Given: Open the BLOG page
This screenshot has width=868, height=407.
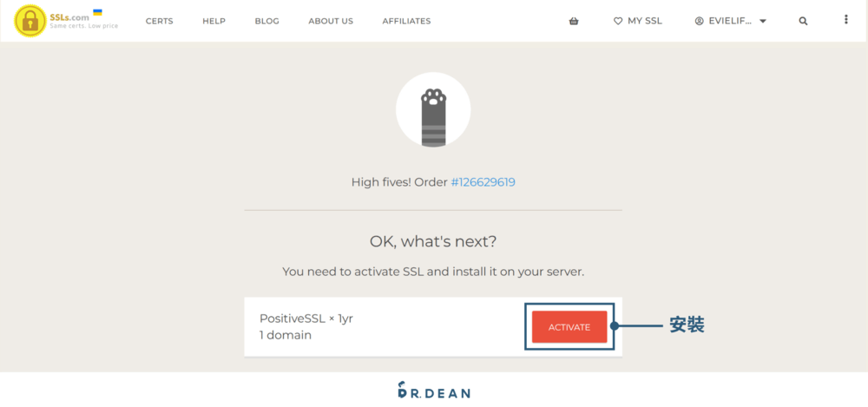Looking at the screenshot, I should 266,21.
